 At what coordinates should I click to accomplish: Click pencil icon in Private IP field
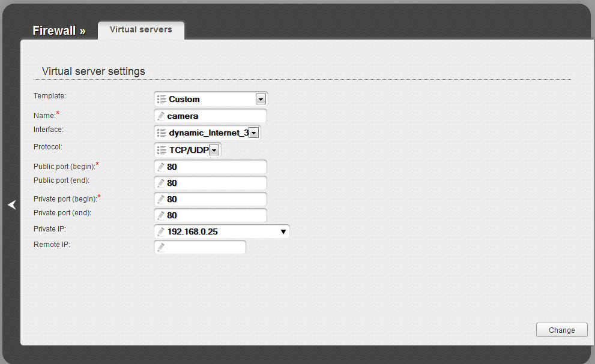click(x=161, y=231)
